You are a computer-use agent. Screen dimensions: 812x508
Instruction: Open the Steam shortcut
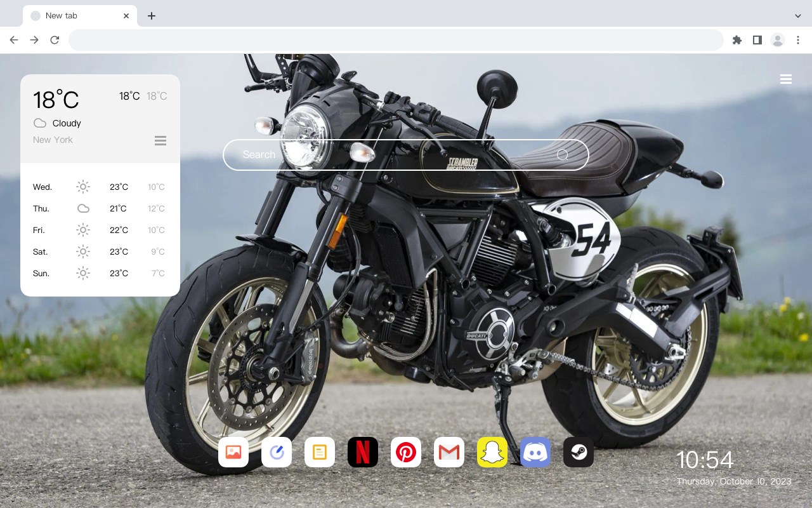579,452
